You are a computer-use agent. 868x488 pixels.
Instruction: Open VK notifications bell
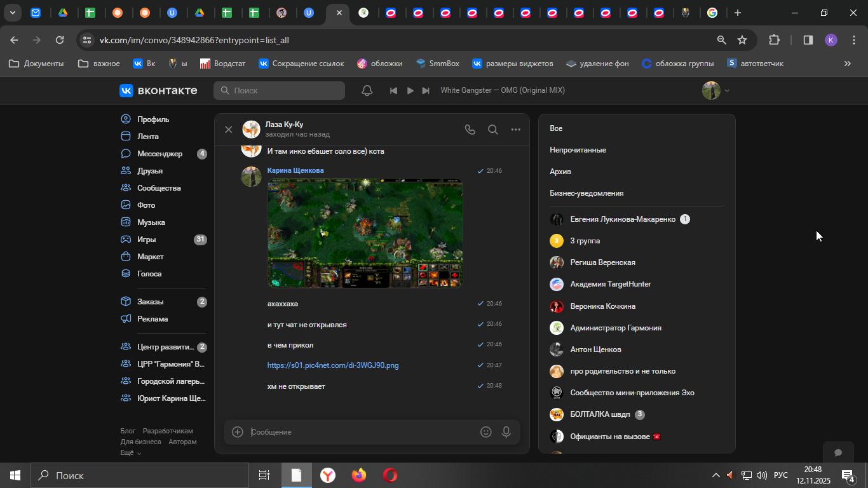point(367,91)
